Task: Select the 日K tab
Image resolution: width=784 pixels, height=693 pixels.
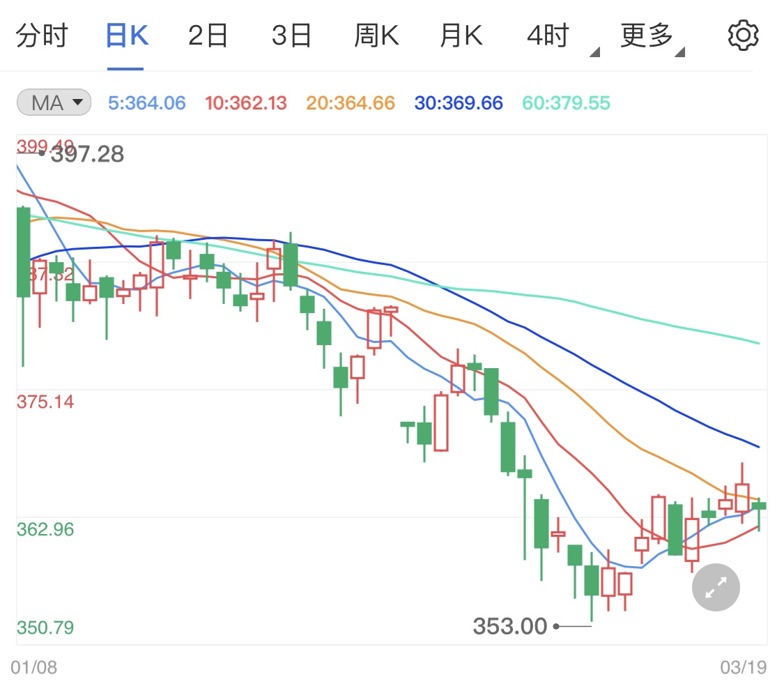Action: 127,36
